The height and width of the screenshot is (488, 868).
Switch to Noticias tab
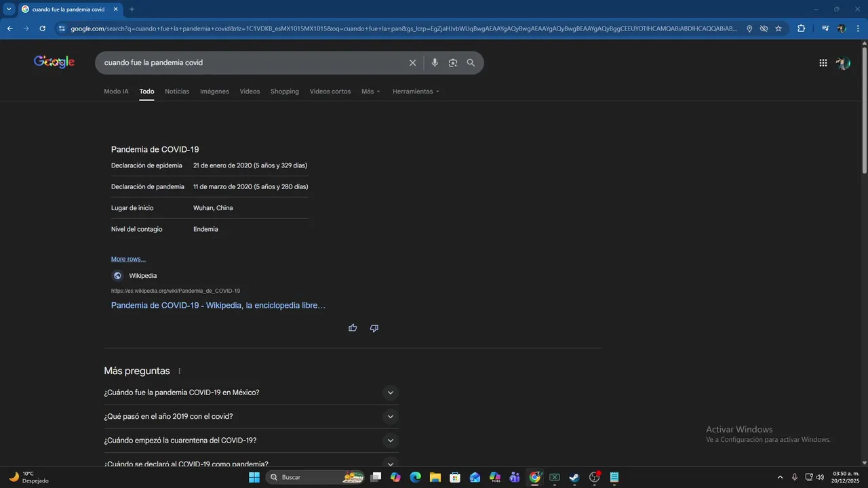[177, 91]
